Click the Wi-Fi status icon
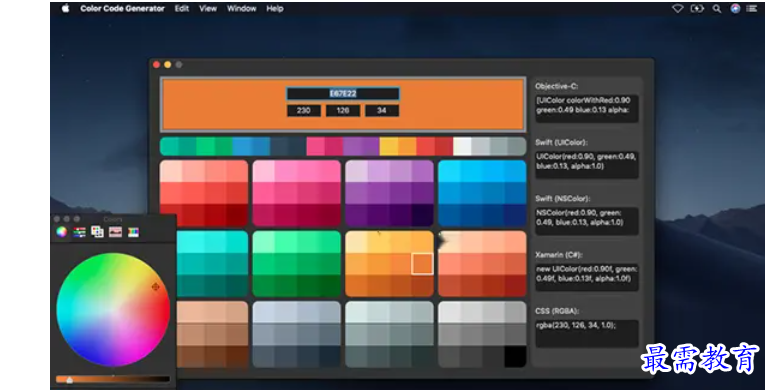This screenshot has height=390, width=765. pyautogui.click(x=677, y=8)
